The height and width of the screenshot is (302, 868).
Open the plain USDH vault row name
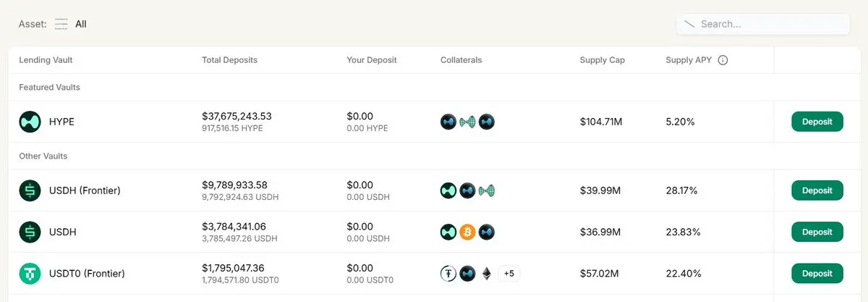pos(62,232)
